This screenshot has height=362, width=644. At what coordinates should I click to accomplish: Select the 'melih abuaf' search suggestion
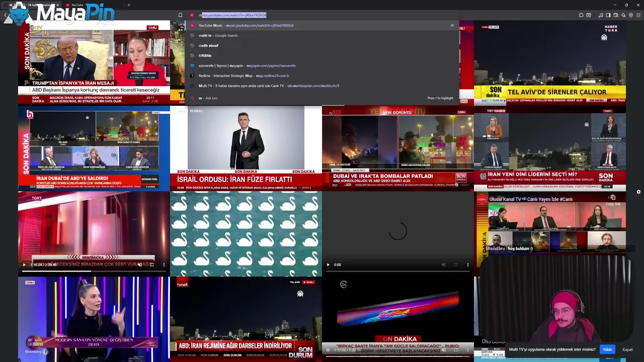[322, 45]
